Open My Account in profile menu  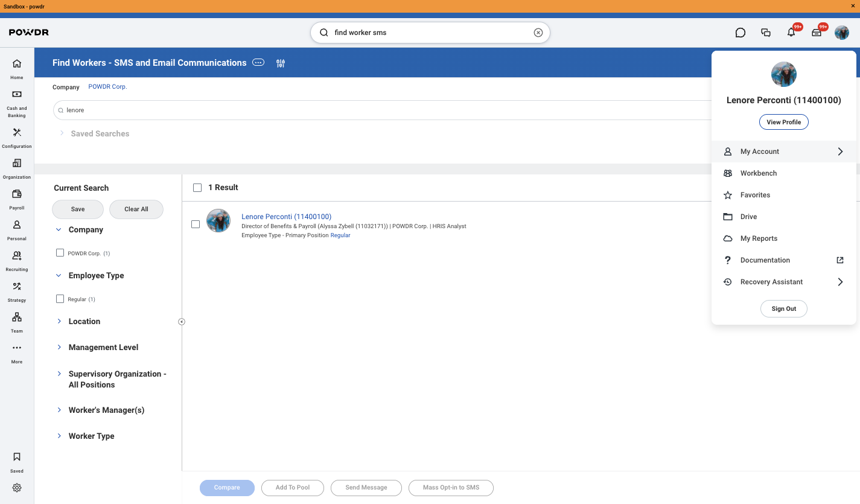[784, 152]
